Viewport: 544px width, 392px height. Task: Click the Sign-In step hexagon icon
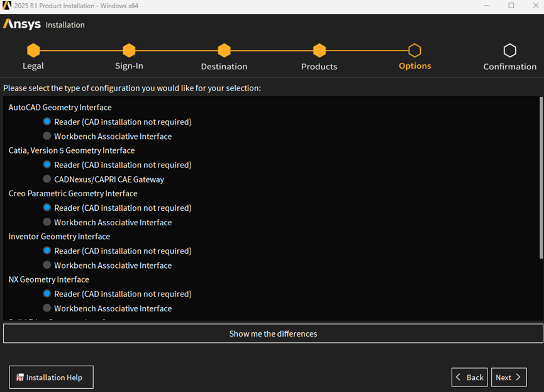[129, 50]
